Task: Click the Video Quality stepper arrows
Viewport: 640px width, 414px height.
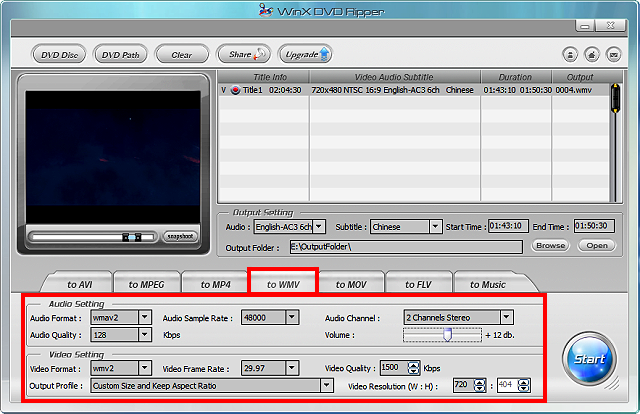Action: (413, 368)
